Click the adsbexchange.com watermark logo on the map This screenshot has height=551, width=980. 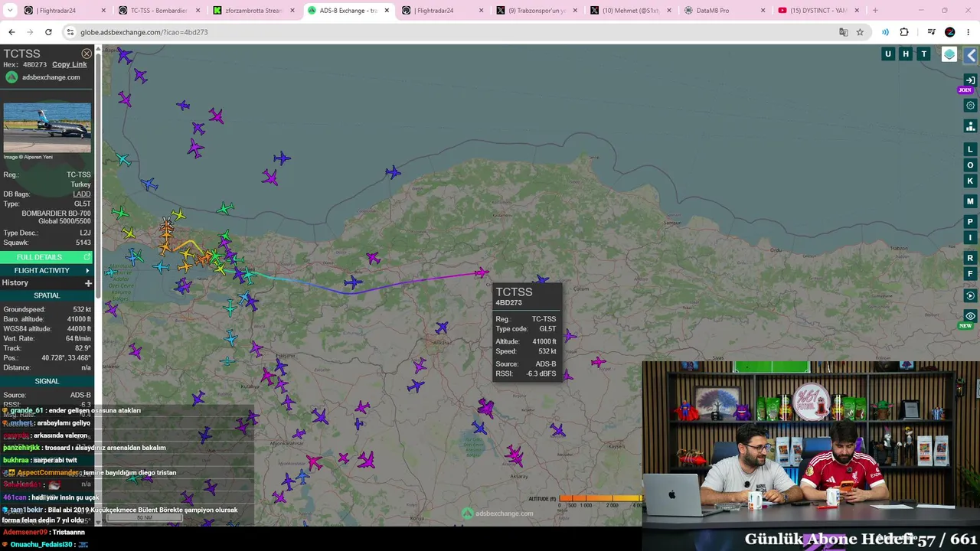[497, 514]
